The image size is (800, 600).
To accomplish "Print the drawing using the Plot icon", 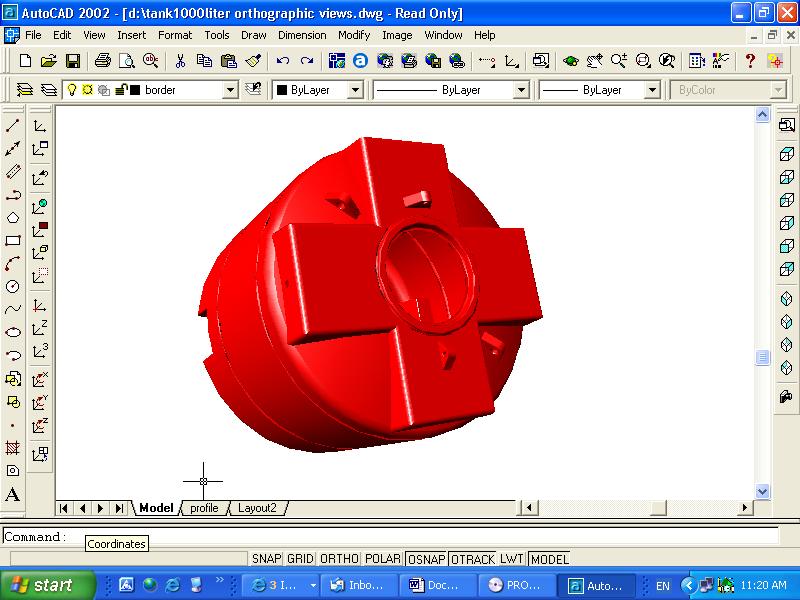I will coord(103,61).
